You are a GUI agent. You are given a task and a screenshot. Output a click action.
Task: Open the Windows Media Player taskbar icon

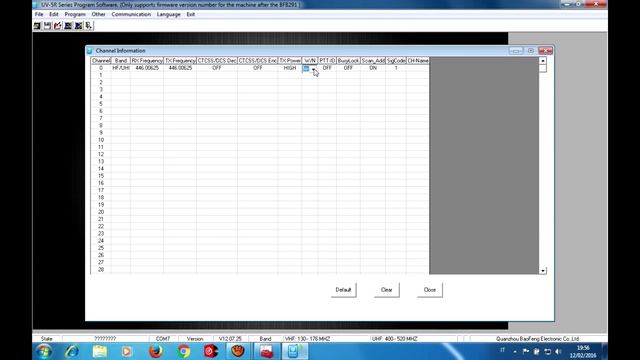[x=127, y=351]
